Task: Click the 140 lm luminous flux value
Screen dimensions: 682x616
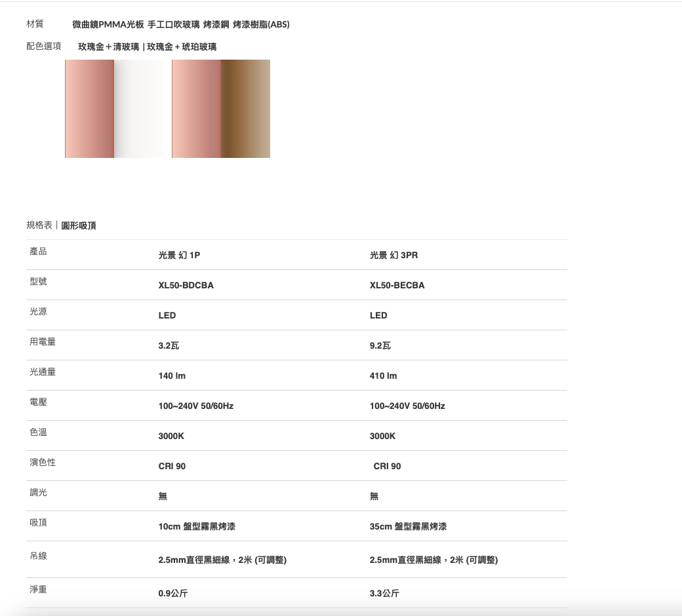Action: pyautogui.click(x=172, y=376)
